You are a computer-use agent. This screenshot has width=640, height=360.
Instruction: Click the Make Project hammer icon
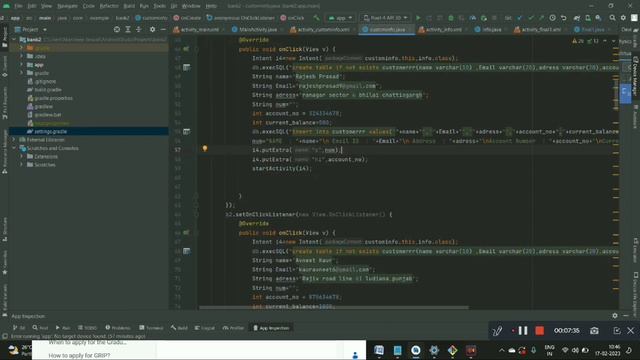pyautogui.click(x=316, y=18)
